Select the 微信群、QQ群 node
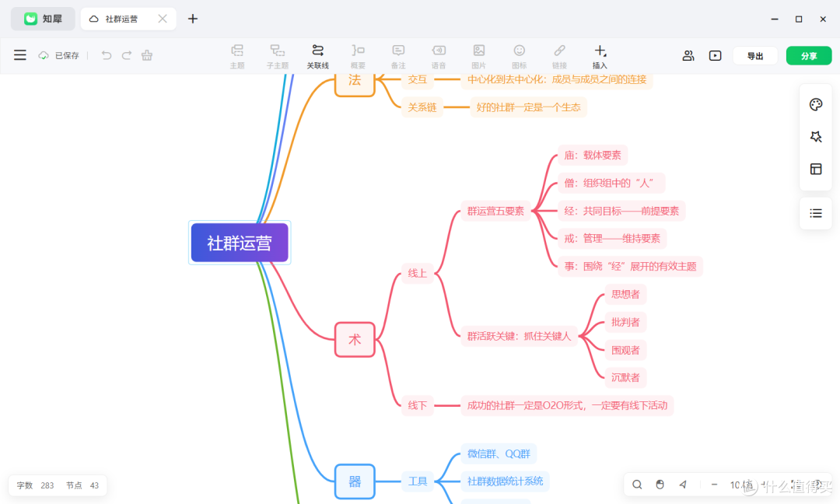 (499, 453)
